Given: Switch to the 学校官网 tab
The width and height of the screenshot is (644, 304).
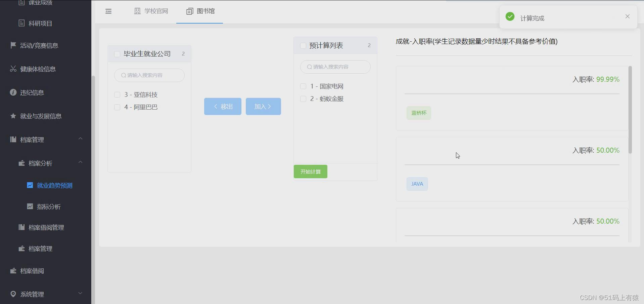Looking at the screenshot, I should click(x=151, y=11).
